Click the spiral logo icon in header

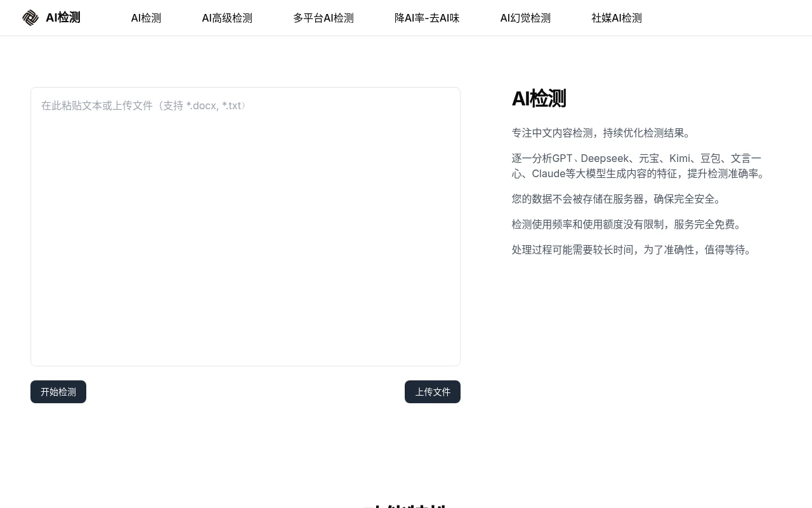click(x=30, y=18)
